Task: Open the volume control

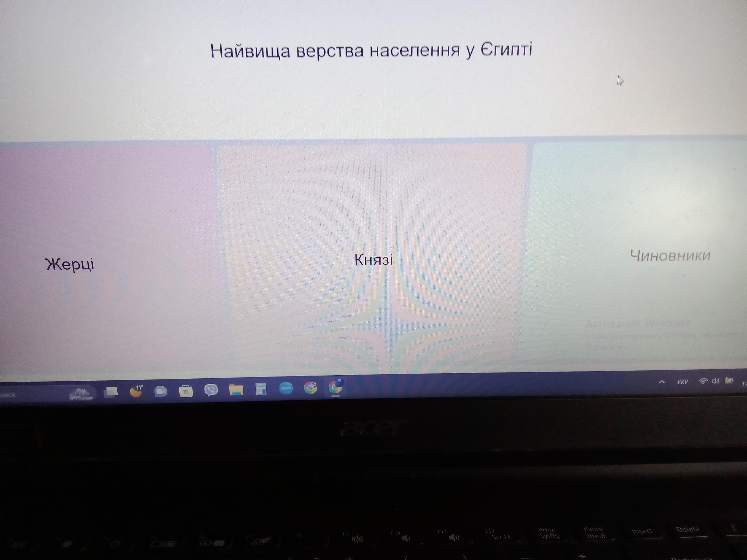Action: (x=715, y=381)
